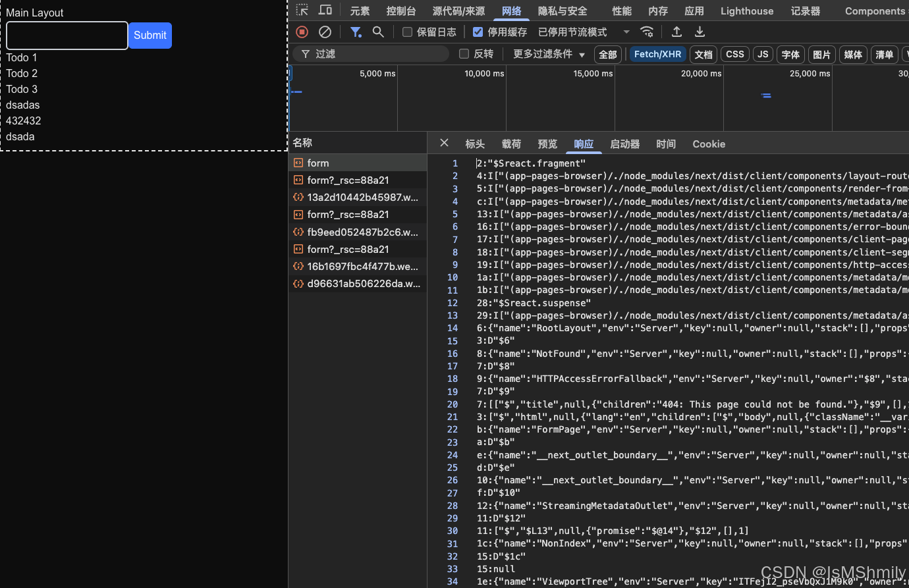The width and height of the screenshot is (909, 588).
Task: Switch to the 控制台 tab
Action: pos(400,11)
